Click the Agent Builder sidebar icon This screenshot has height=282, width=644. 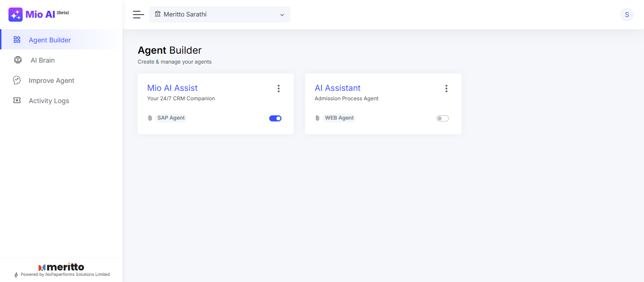17,40
